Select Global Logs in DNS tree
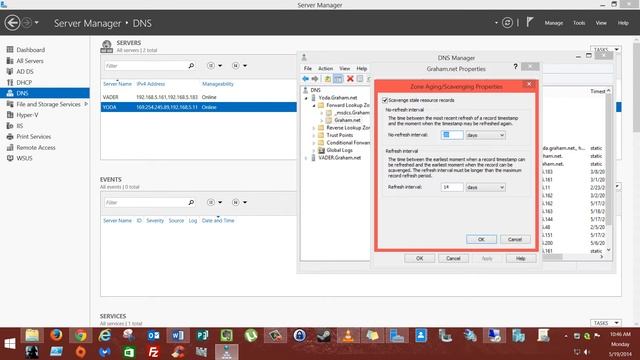The image size is (640, 360). 339,150
